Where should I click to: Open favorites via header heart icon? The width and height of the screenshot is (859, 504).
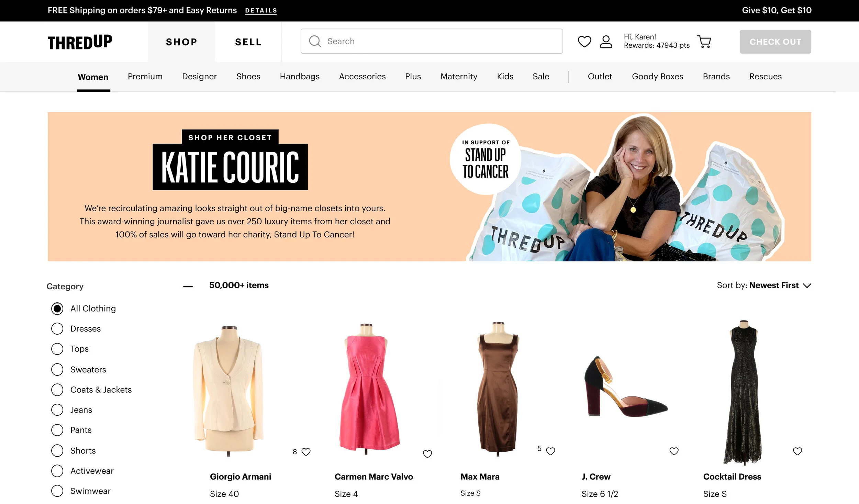(x=584, y=42)
